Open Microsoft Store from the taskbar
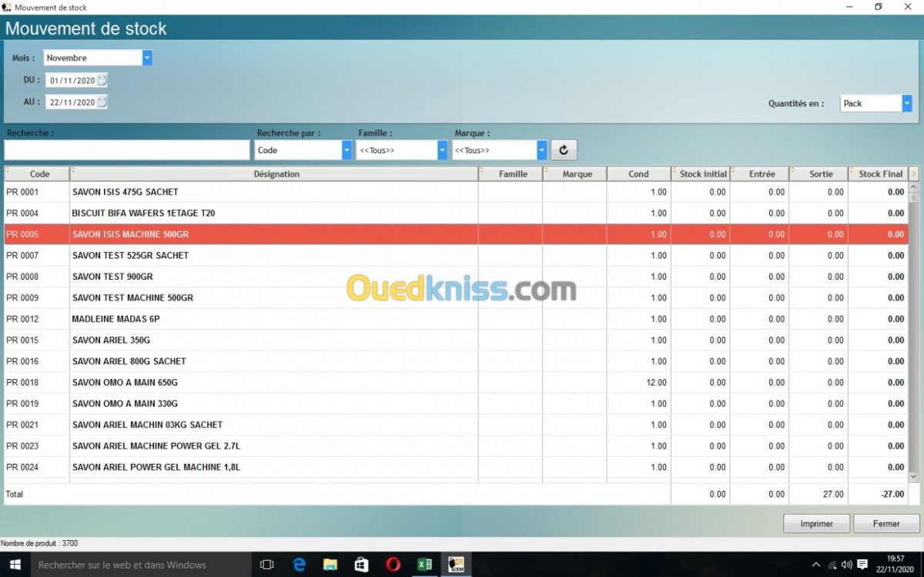Image resolution: width=924 pixels, height=577 pixels. pos(361,565)
